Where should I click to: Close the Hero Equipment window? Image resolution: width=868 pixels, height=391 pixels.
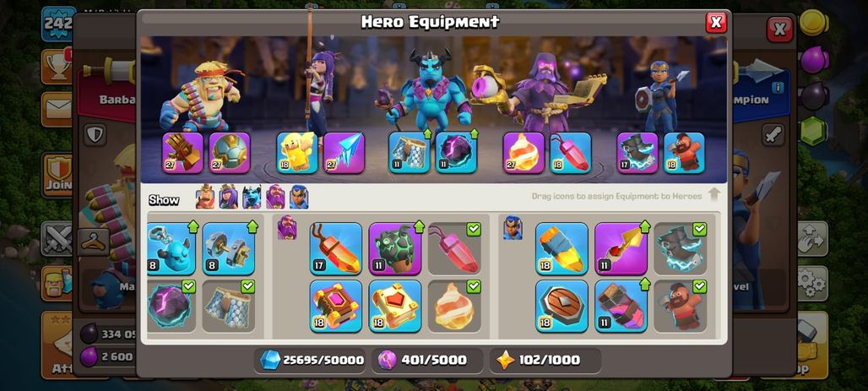click(x=716, y=22)
